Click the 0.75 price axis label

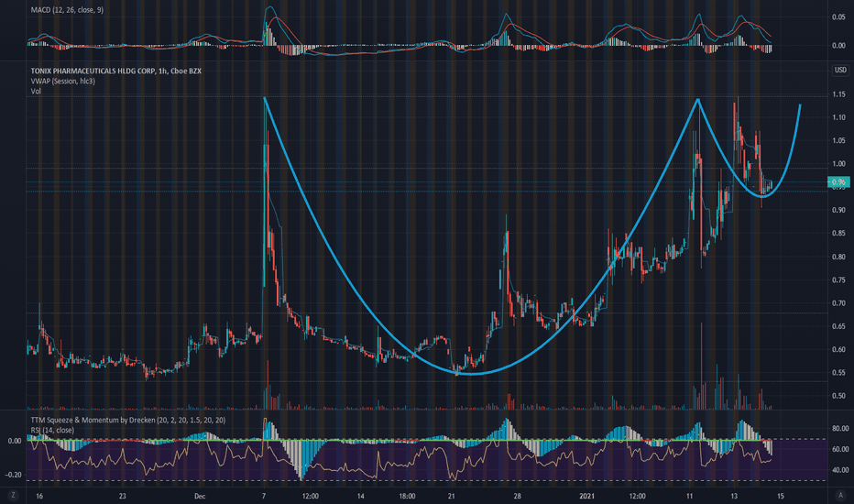click(x=838, y=280)
